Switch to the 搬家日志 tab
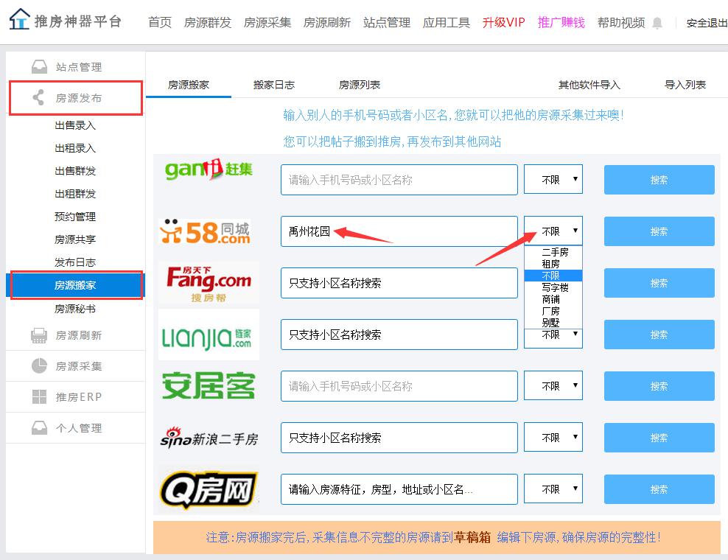The height and width of the screenshot is (560, 728). click(273, 85)
